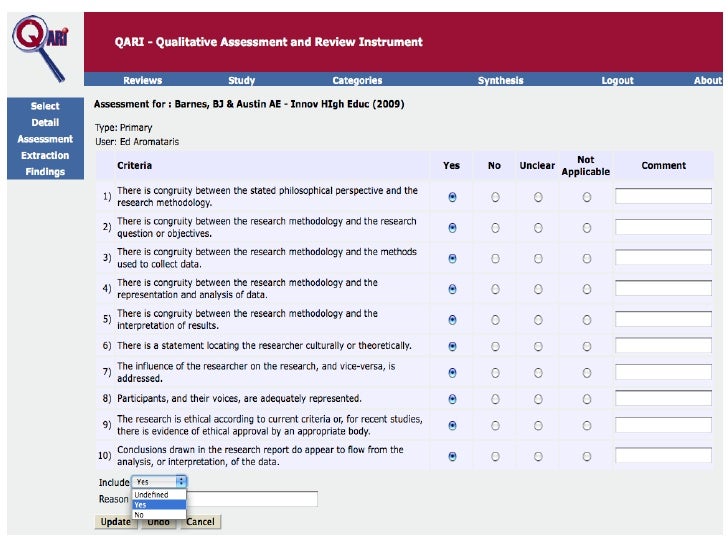728x546 pixels.
Task: Click comment field for criterion 8
Action: [x=663, y=398]
